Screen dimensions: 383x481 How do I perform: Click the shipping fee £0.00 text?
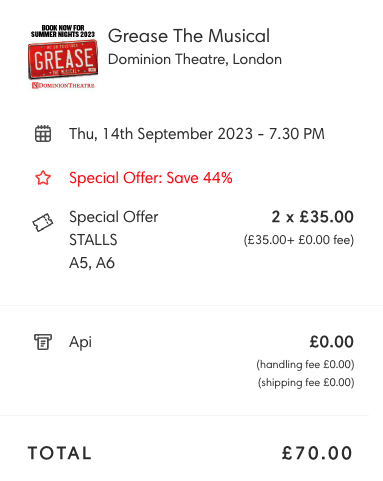pyautogui.click(x=306, y=382)
